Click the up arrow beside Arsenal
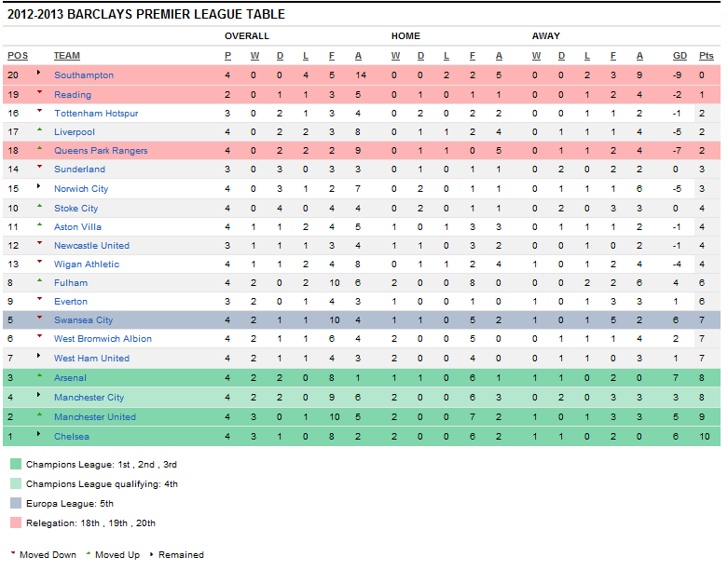This screenshot has width=728, height=570. point(39,375)
